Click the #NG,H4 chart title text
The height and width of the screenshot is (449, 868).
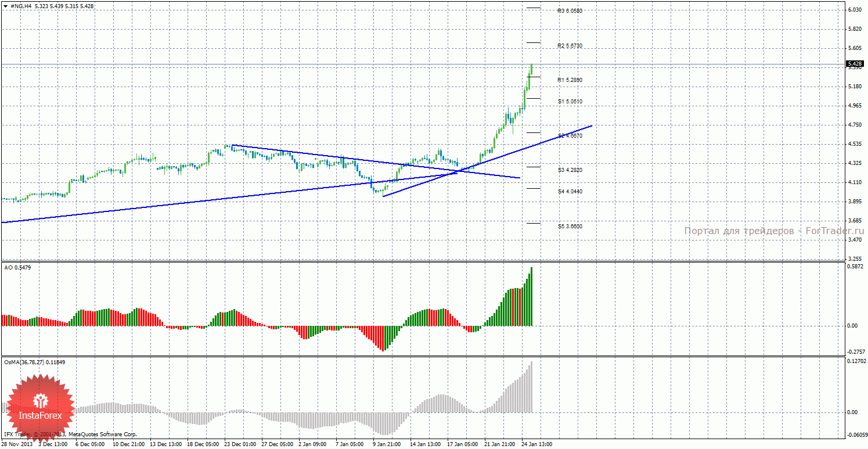pyautogui.click(x=21, y=5)
